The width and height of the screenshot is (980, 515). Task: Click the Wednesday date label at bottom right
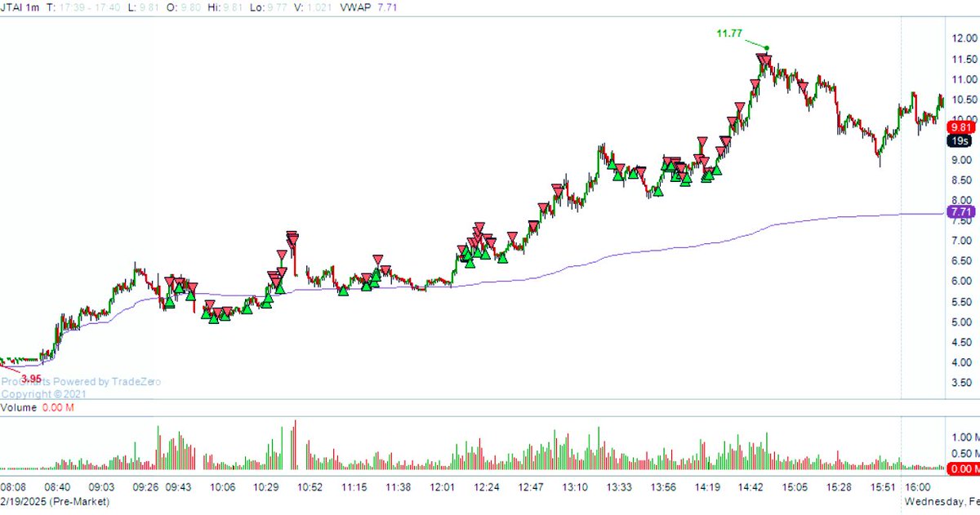(x=941, y=501)
